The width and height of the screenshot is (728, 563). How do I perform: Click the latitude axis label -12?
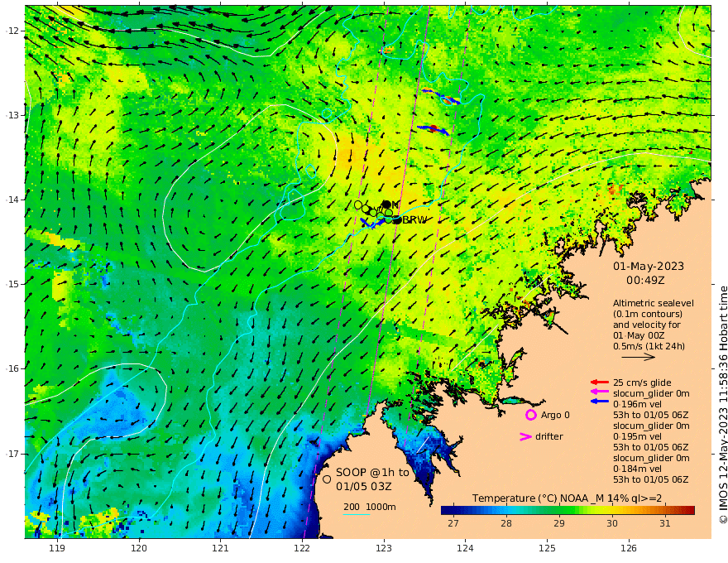pos(12,30)
